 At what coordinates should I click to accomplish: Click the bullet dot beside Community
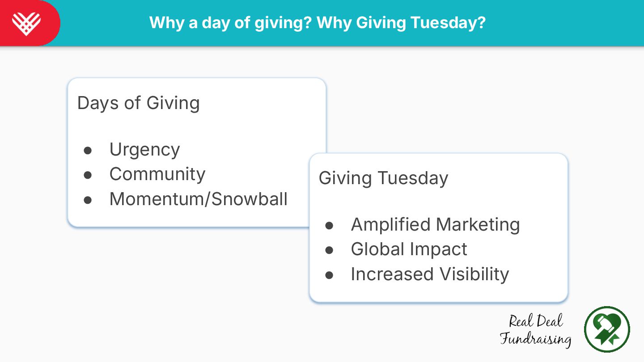click(x=88, y=175)
